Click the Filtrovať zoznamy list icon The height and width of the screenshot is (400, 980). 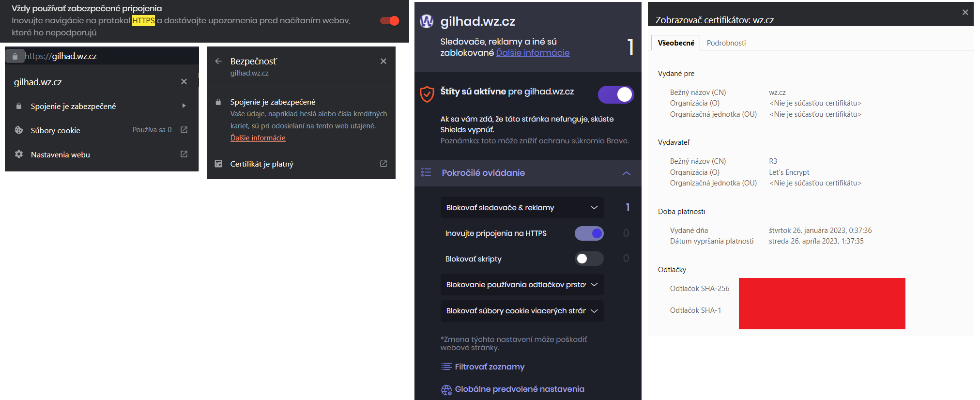pyautogui.click(x=446, y=367)
